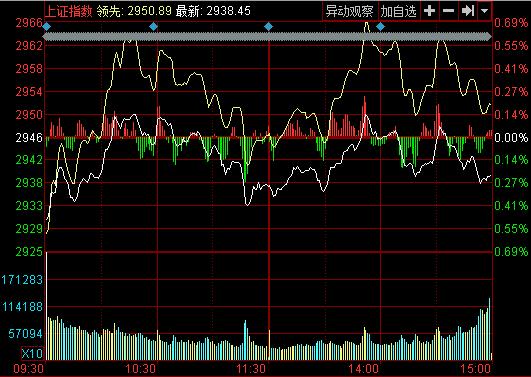Open 异动观察 panel
This screenshot has width=531, height=377.
pos(349,11)
